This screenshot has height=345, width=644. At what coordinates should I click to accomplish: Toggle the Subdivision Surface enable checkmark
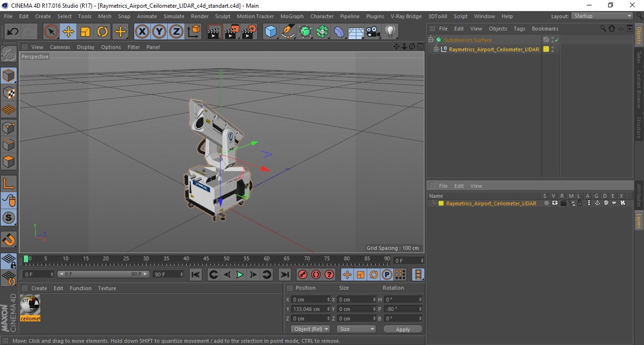(557, 40)
